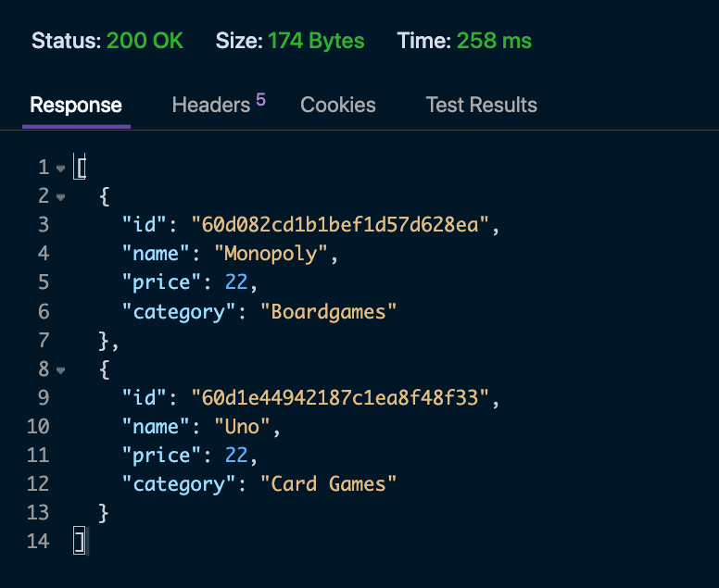Image resolution: width=719 pixels, height=588 pixels.
Task: Collapse the root array fold arrow on line 1
Action: pyautogui.click(x=61, y=169)
